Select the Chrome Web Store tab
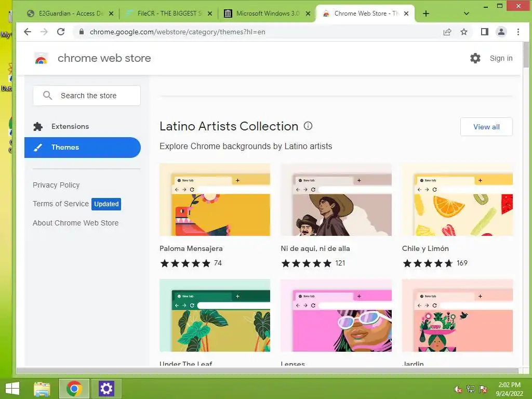The width and height of the screenshot is (532, 399). (x=365, y=14)
